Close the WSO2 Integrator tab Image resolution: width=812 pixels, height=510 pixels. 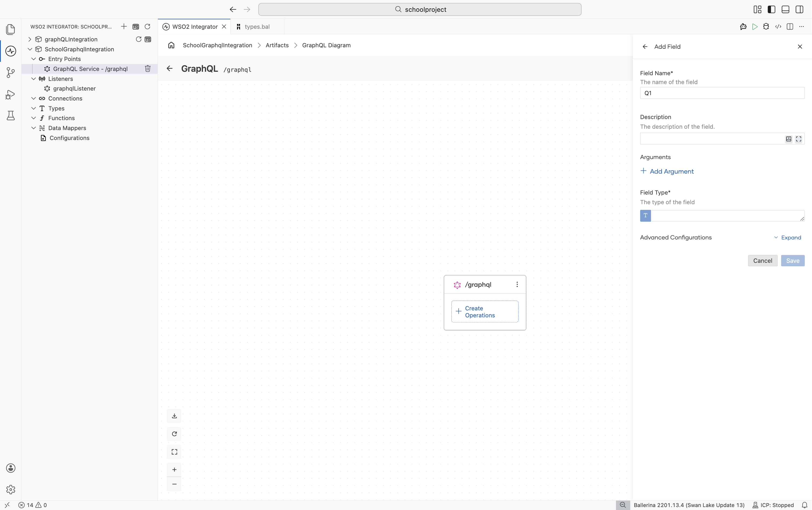pyautogui.click(x=224, y=27)
